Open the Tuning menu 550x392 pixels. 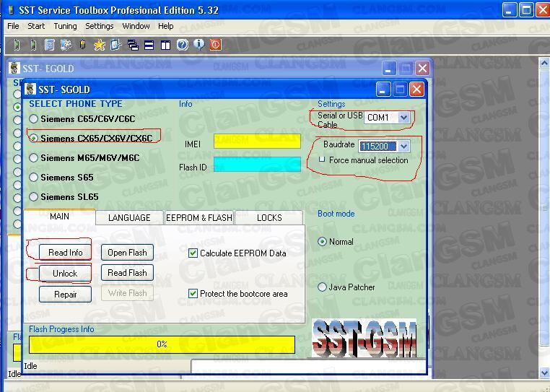pos(65,26)
